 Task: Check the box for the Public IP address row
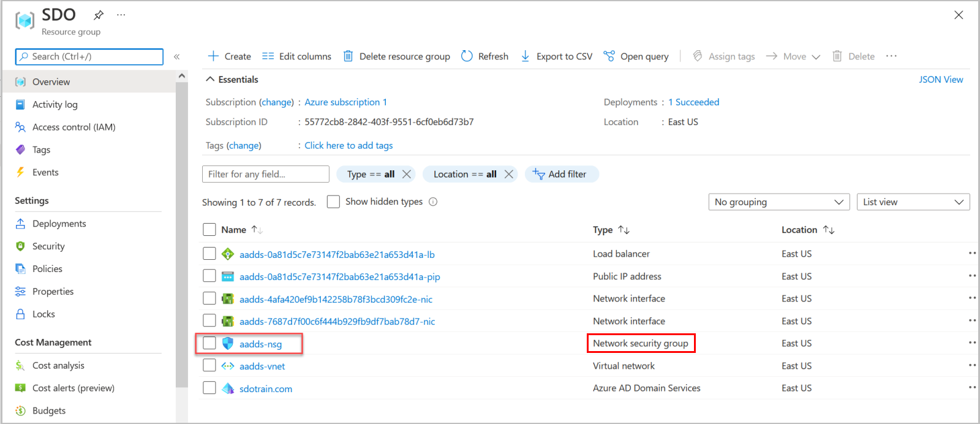[x=209, y=276]
